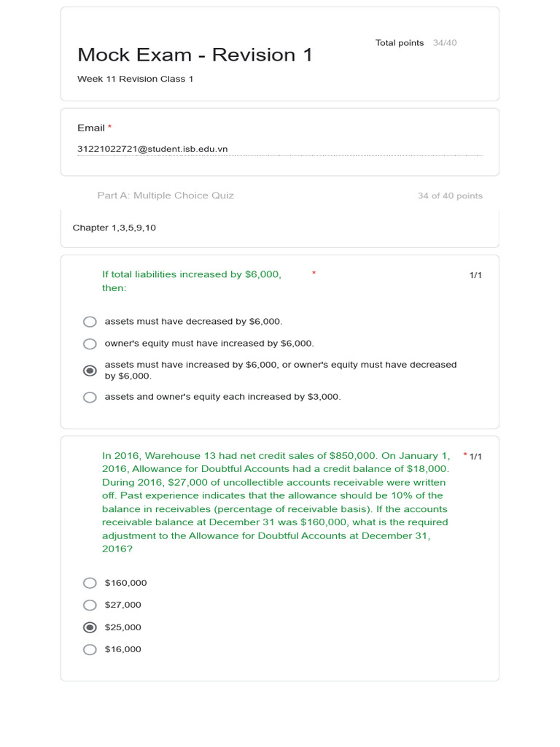560x747 pixels.
Task: Select "assets must have decreased by $6,000" option
Action: [x=90, y=322]
